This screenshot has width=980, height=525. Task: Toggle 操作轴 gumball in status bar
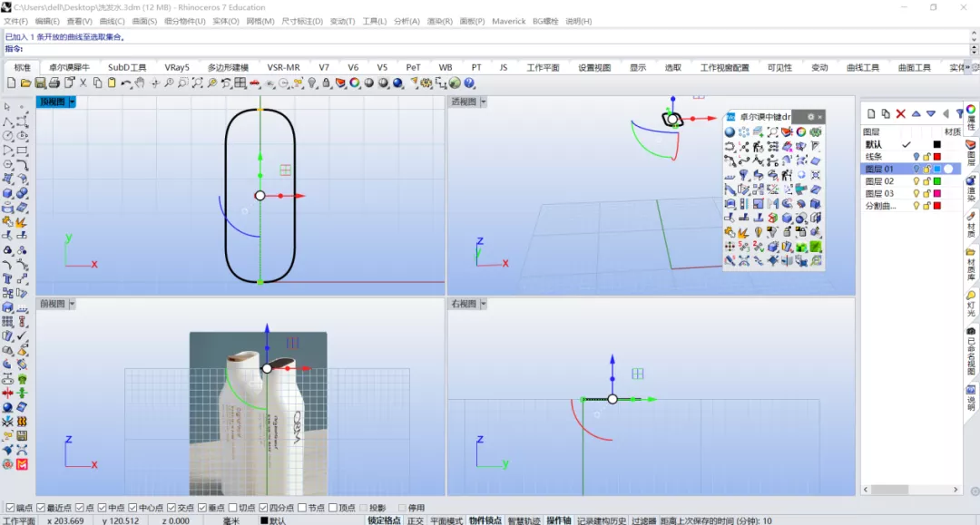pyautogui.click(x=559, y=520)
